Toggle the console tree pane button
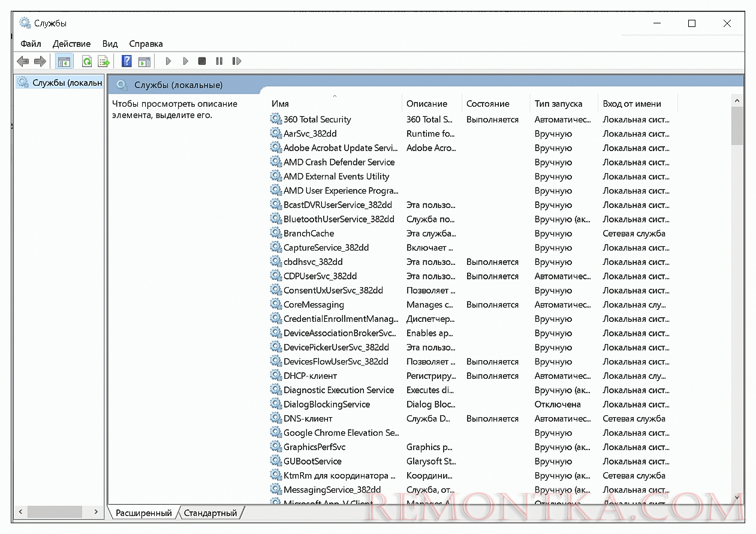Screen dimensions: 756x534 [64, 61]
